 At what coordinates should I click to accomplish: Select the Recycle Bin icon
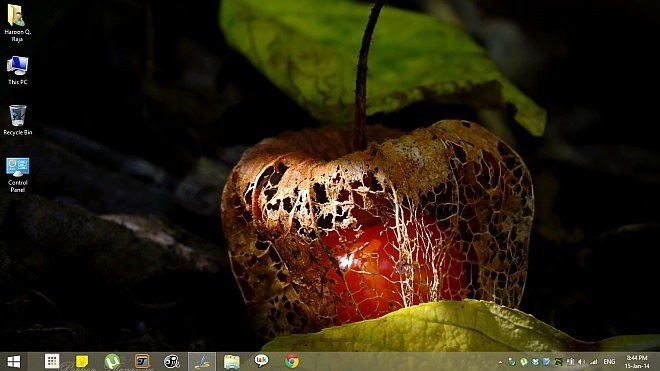tap(17, 120)
